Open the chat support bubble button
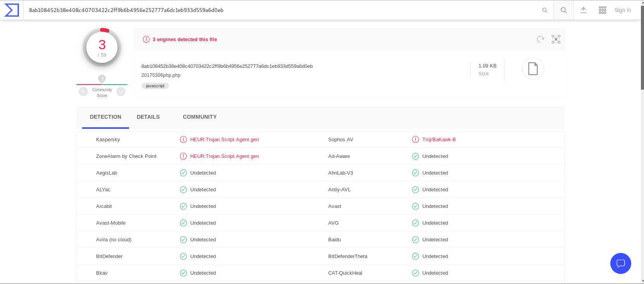 (x=621, y=263)
